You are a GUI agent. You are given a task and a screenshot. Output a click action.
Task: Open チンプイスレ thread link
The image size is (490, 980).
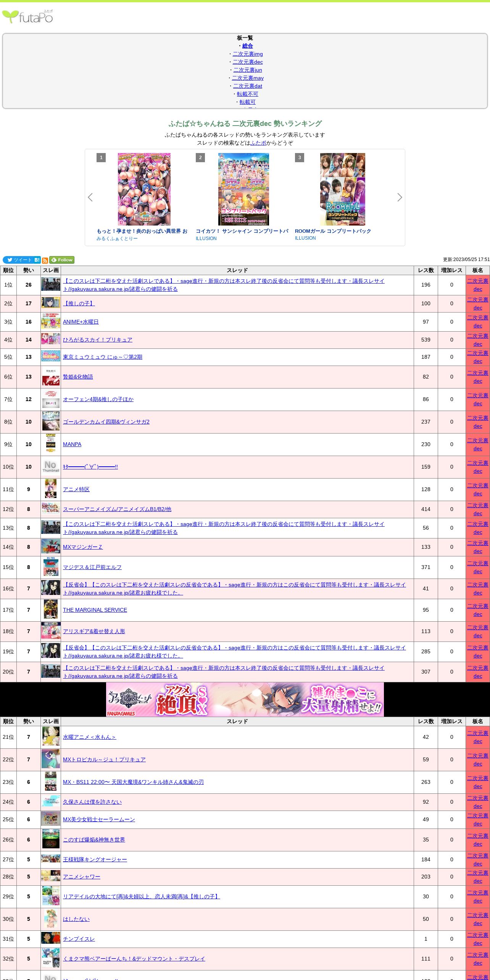pyautogui.click(x=79, y=939)
